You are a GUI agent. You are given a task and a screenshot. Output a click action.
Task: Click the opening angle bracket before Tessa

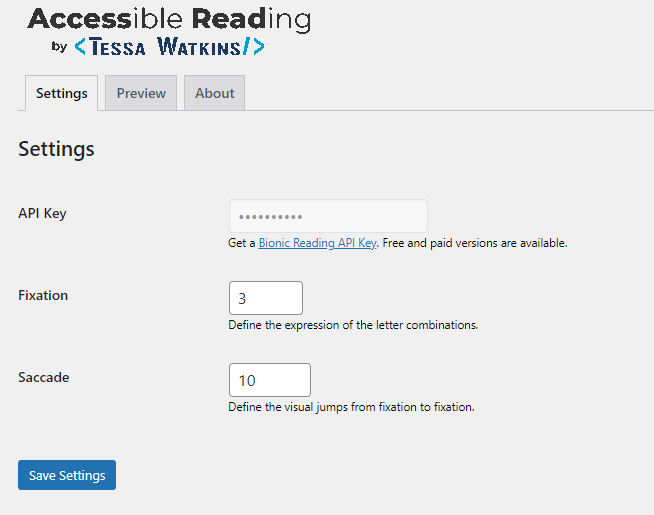(80, 46)
